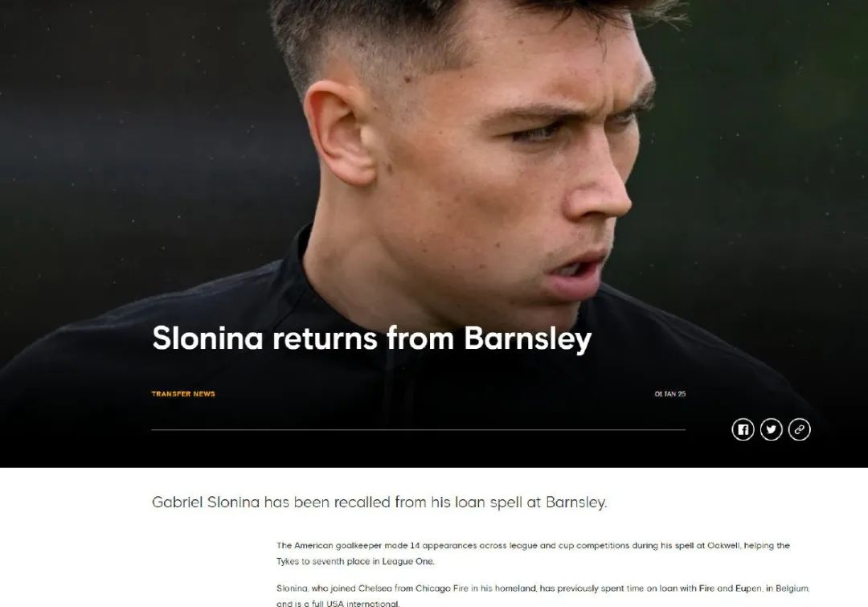Viewport: 868px width, 607px height.
Task: Click the word Chelsea in second paragraph
Action: point(375,589)
